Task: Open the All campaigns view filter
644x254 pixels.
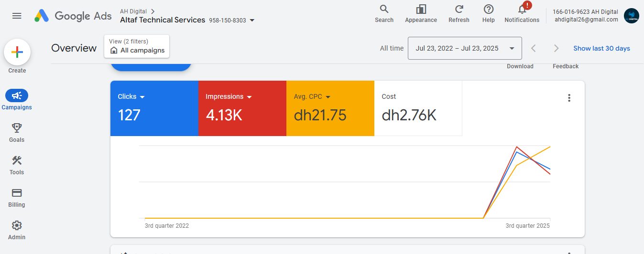Action: 137,47
